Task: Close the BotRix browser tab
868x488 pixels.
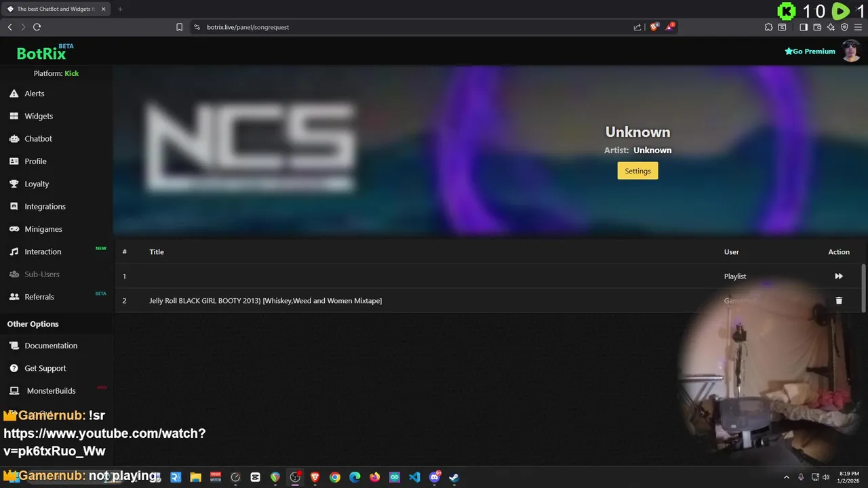Action: 104,9
